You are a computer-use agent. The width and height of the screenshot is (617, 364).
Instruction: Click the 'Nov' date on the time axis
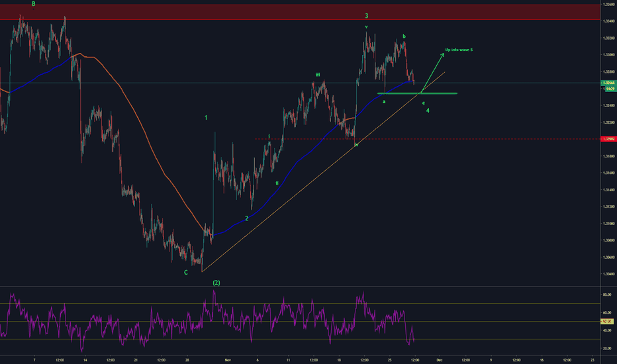(x=227, y=360)
